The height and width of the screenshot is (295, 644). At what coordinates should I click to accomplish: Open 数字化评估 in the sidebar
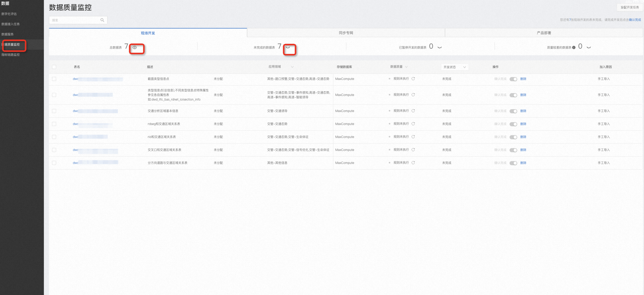(x=9, y=14)
